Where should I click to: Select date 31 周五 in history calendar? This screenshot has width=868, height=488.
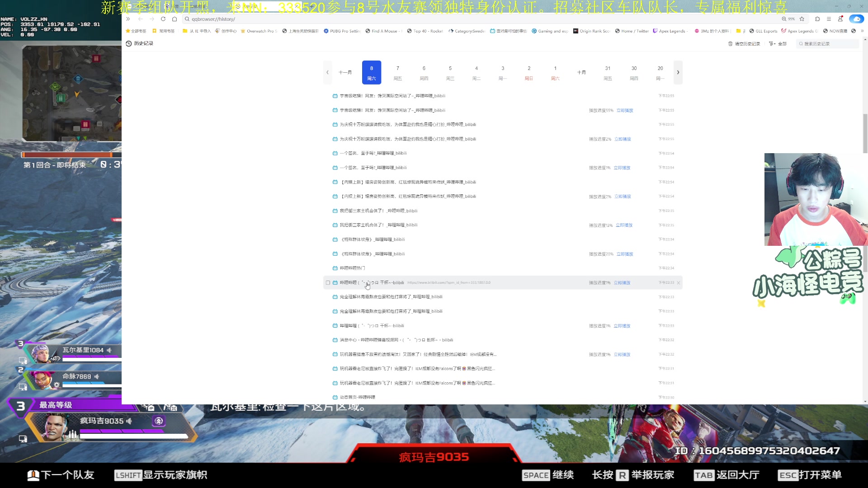coord(608,72)
